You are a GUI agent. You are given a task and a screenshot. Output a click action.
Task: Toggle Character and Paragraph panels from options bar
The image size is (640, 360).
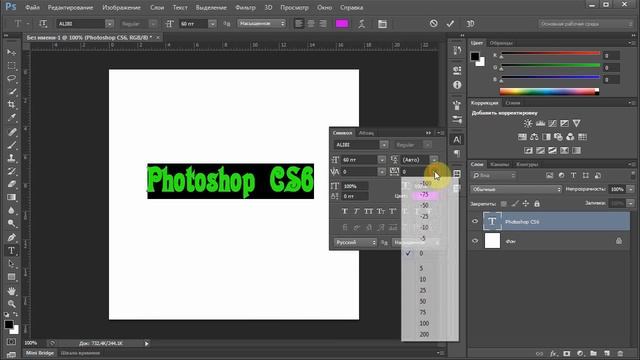pyautogui.click(x=382, y=24)
